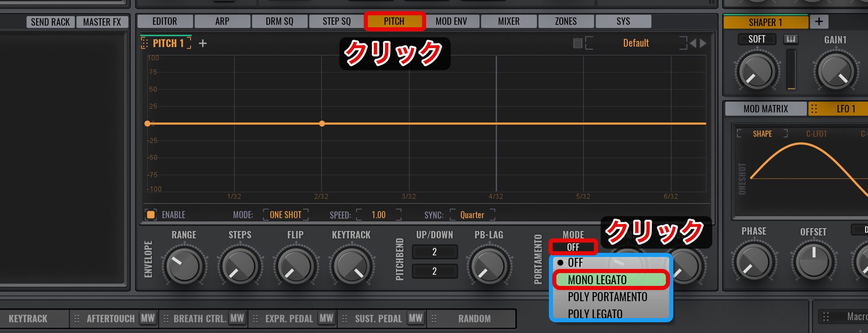This screenshot has height=333, width=868.
Task: Select the SHAPER 1 tab
Action: pyautogui.click(x=765, y=22)
